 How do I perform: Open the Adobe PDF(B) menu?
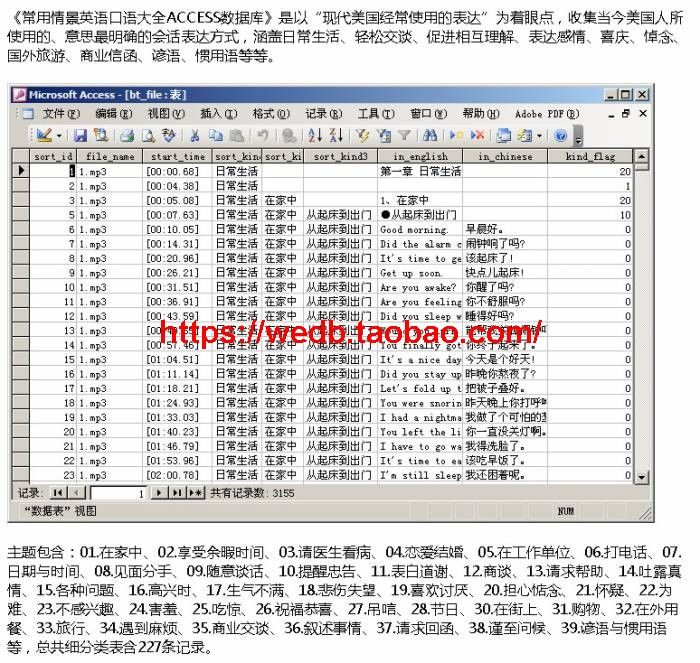[547, 114]
